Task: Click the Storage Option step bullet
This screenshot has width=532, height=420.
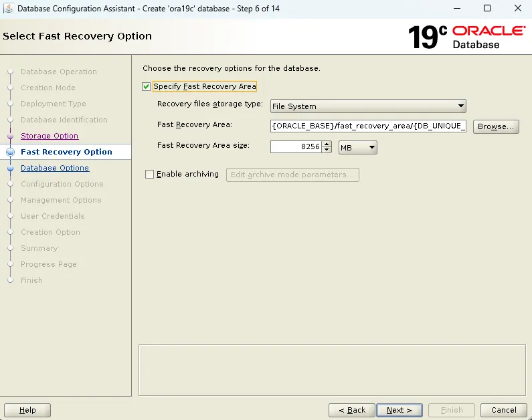Action: pyautogui.click(x=11, y=136)
